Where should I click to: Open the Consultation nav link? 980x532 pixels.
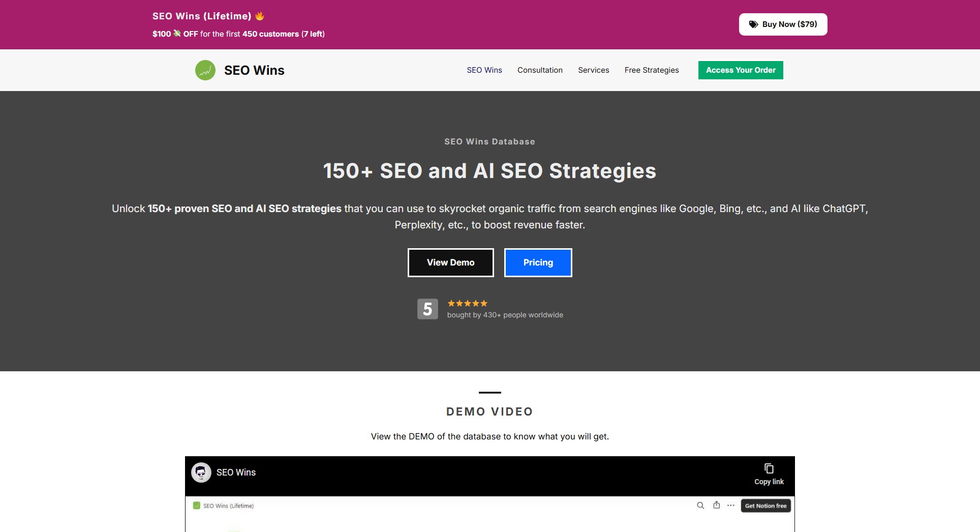[540, 70]
